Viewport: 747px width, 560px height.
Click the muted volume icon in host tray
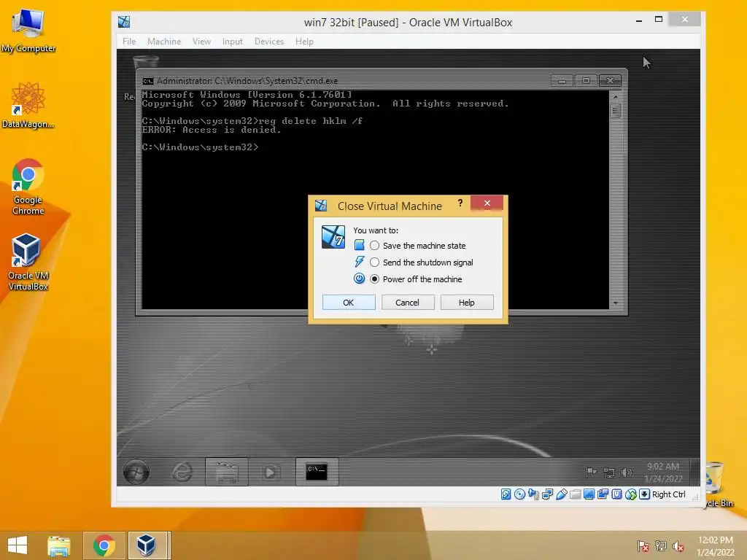click(x=678, y=546)
